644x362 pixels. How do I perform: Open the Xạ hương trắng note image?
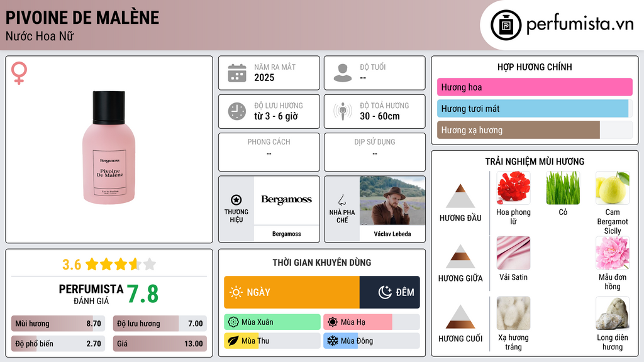click(x=513, y=313)
